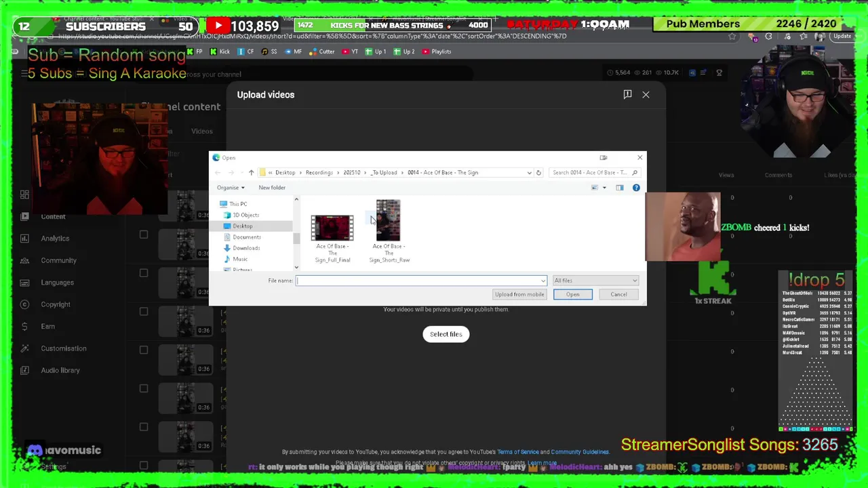Open the send feedback icon in Upload videos
868x488 pixels.
coord(627,94)
